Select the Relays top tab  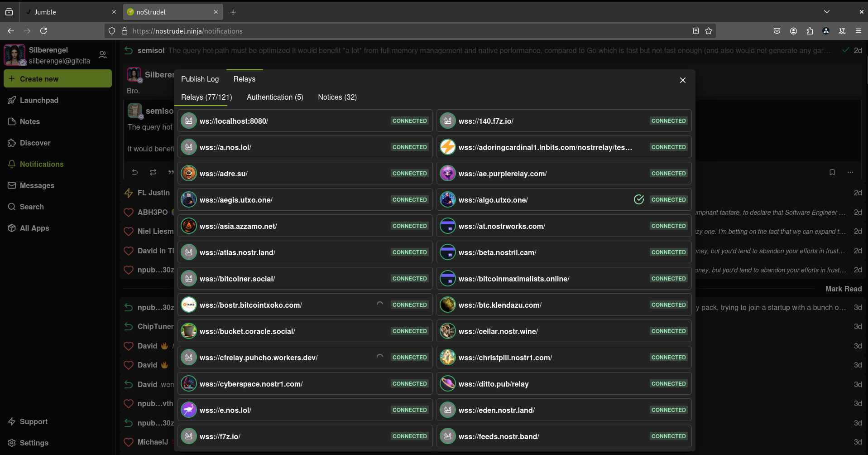click(245, 79)
